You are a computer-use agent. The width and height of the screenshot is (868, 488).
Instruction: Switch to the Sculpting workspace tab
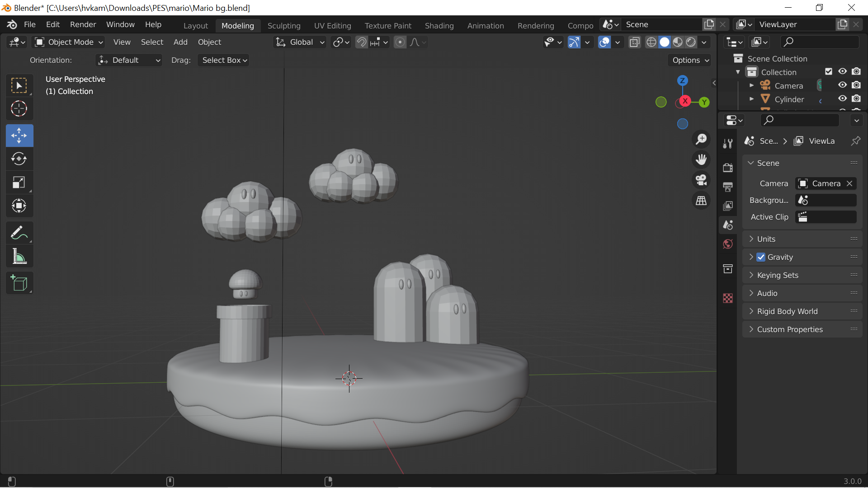284,26
